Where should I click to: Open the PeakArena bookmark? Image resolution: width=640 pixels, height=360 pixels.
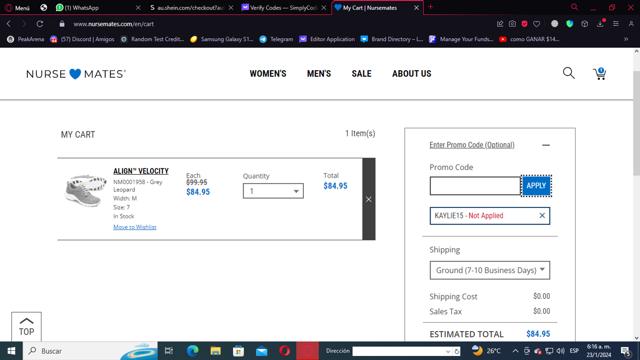[26, 39]
